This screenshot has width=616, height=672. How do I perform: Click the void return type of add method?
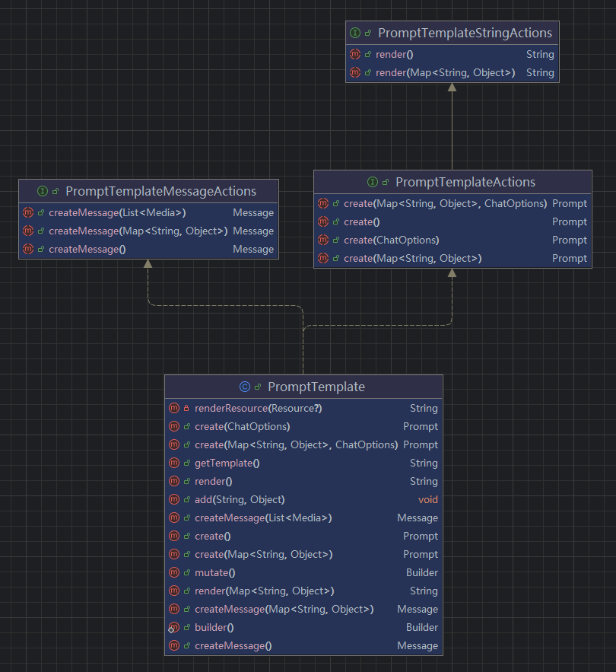click(427, 499)
